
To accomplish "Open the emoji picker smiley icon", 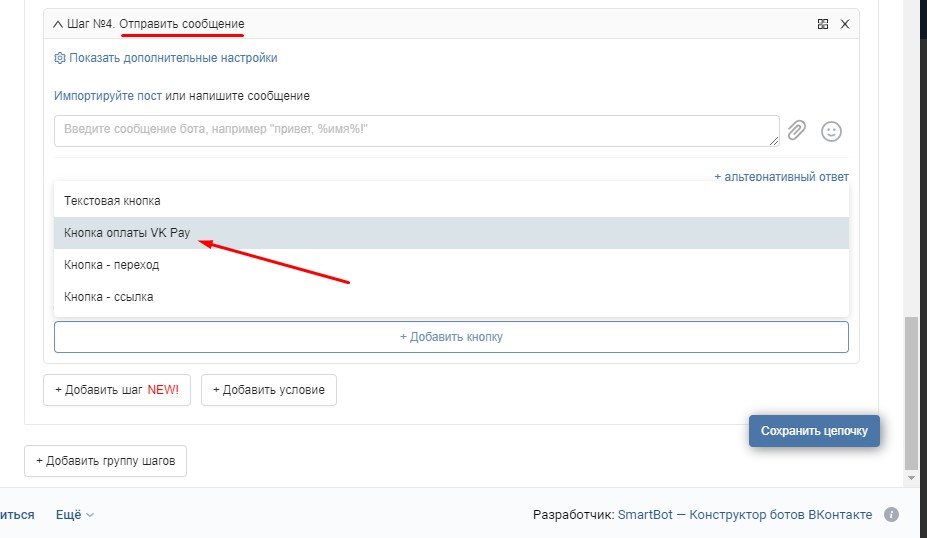I will (x=831, y=131).
